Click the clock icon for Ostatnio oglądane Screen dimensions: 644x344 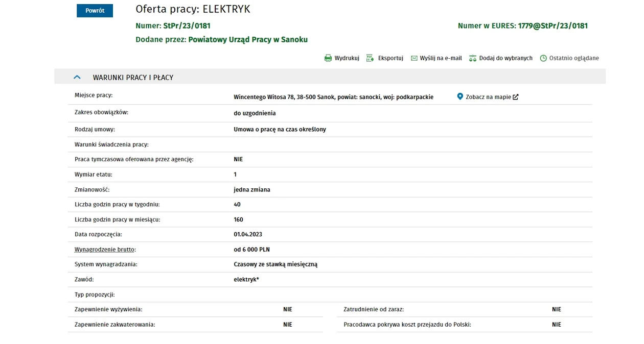coord(543,58)
